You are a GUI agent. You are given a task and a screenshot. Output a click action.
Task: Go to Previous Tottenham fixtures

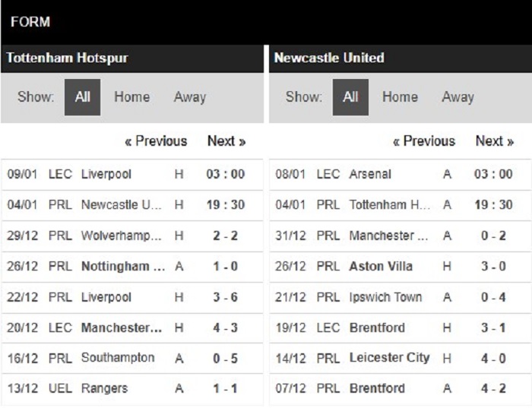156,141
